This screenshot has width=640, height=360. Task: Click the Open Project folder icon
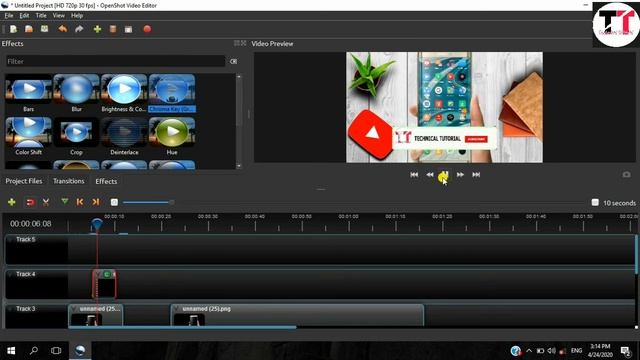[29, 29]
